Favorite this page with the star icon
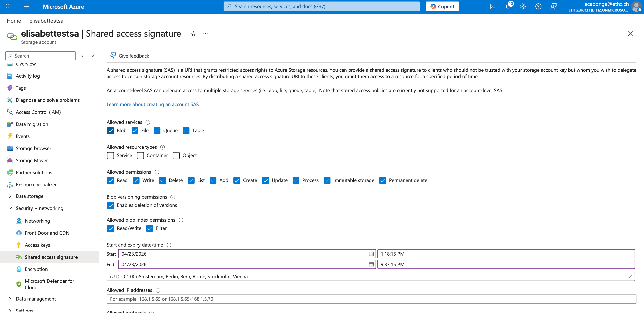Image resolution: width=644 pixels, height=313 pixels. coord(193,34)
